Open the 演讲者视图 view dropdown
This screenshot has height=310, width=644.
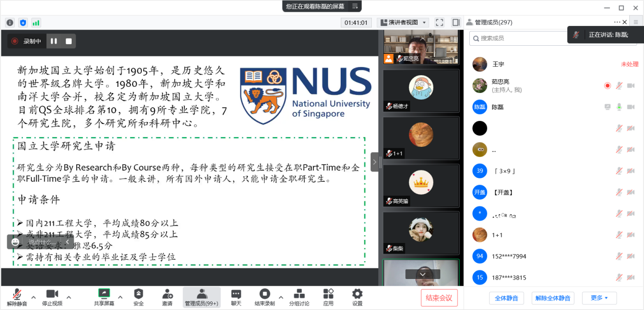pyautogui.click(x=403, y=22)
